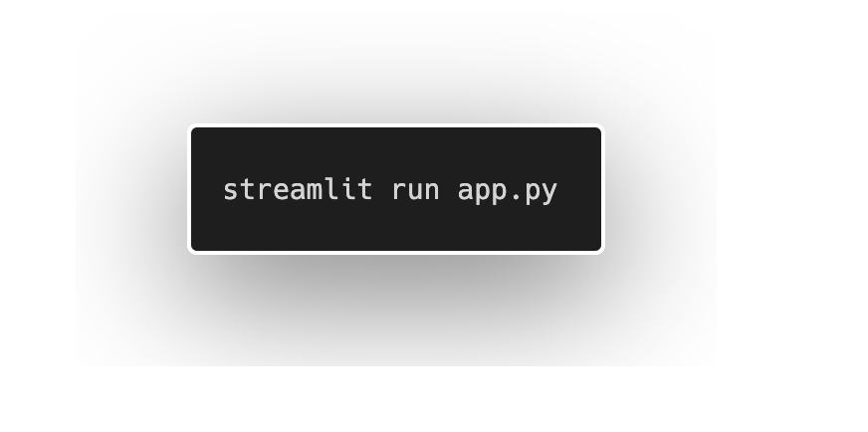Focus the terminal command snippet box
Viewport: 868px width, 432px height.
(396, 189)
